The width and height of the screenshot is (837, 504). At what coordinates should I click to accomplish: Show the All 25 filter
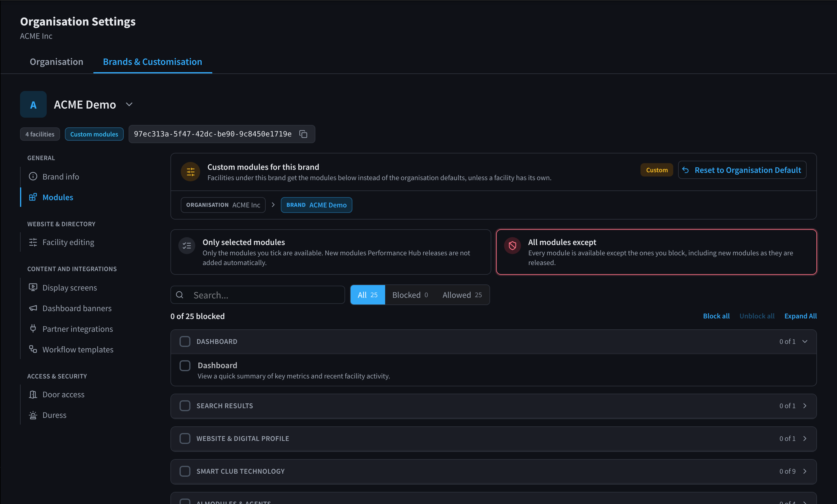click(368, 295)
